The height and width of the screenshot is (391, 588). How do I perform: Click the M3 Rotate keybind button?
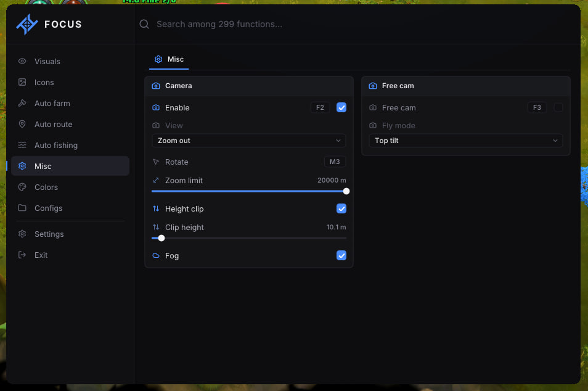tap(335, 162)
